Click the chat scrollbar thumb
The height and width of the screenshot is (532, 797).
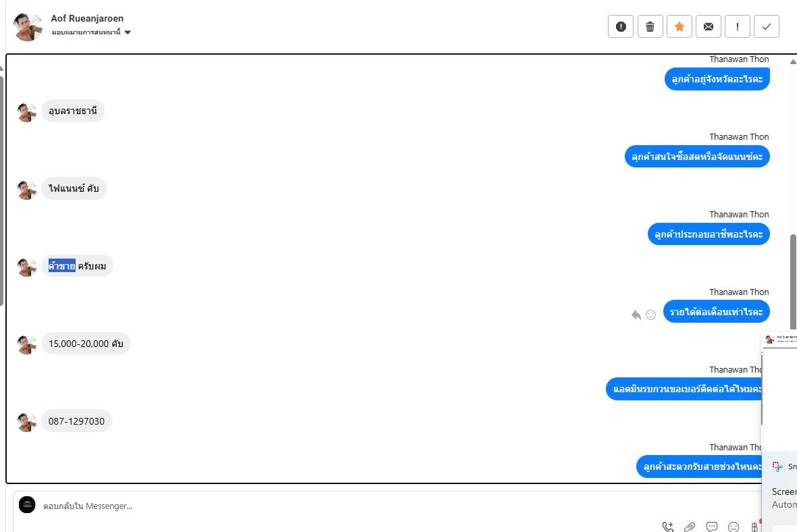[x=793, y=282]
